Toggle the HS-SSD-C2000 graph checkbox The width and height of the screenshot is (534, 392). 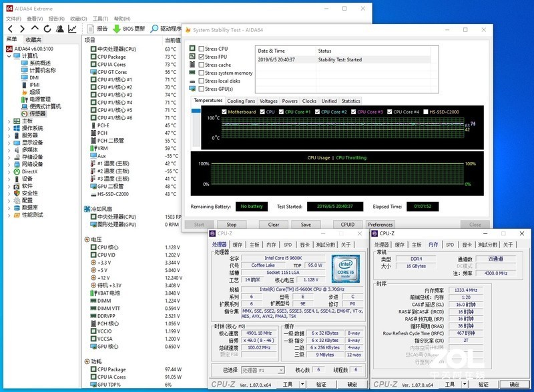[x=425, y=112]
